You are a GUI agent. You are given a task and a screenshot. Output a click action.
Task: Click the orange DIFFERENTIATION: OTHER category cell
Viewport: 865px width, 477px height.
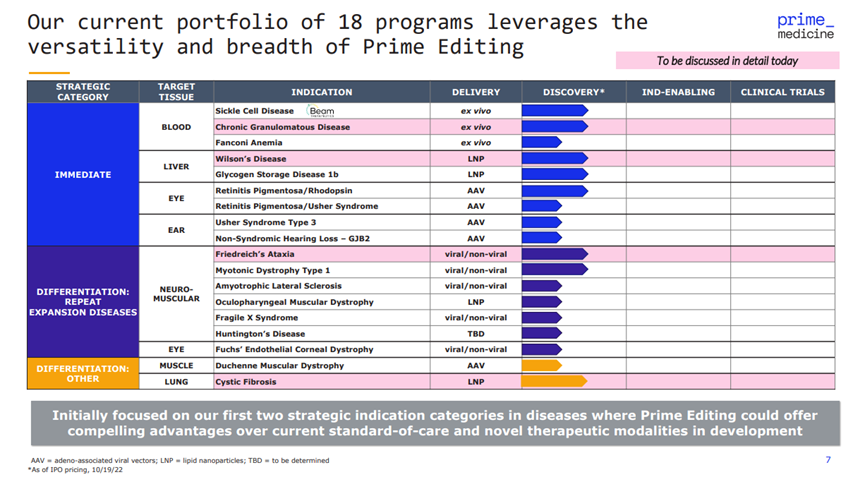(83, 374)
